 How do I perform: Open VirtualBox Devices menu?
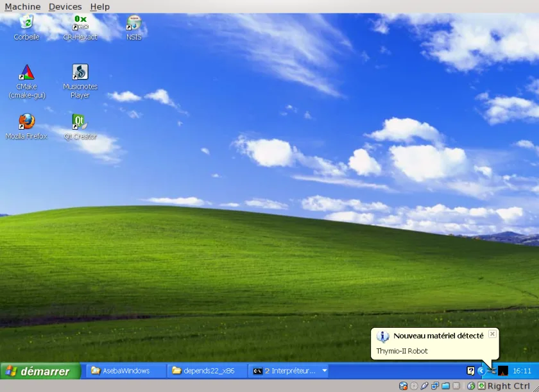tap(65, 6)
